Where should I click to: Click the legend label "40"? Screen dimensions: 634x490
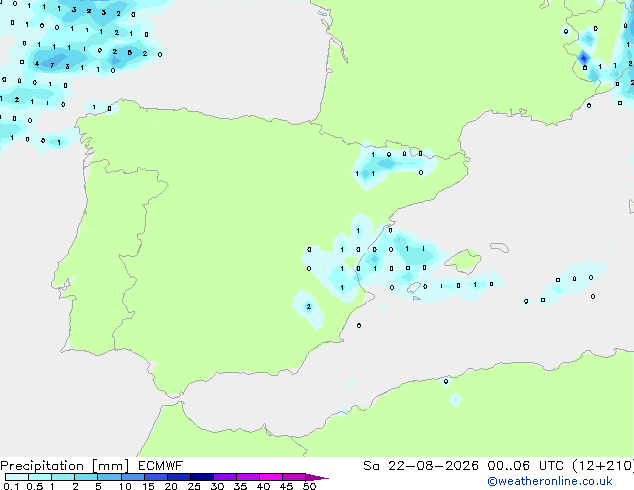pos(263,486)
